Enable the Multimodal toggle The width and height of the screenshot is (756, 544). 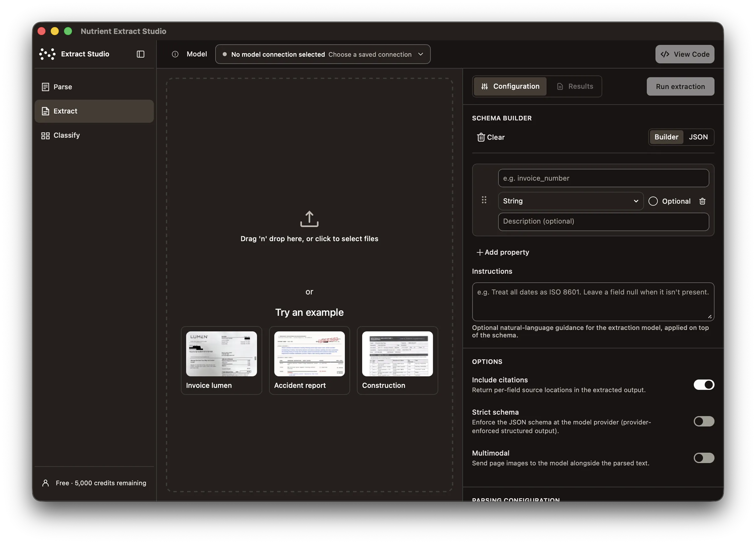click(703, 458)
